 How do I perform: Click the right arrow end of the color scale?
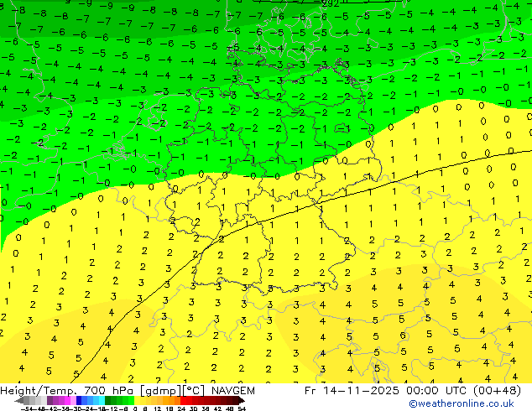pos(242,401)
